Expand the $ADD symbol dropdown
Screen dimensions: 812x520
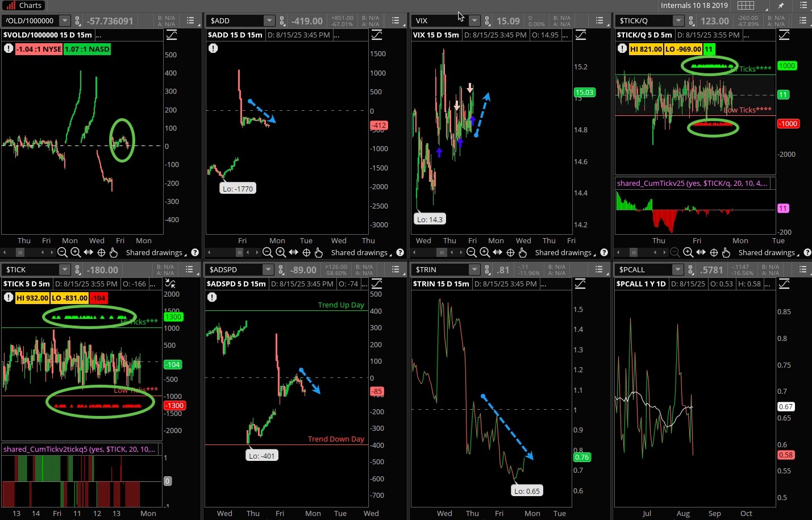269,21
